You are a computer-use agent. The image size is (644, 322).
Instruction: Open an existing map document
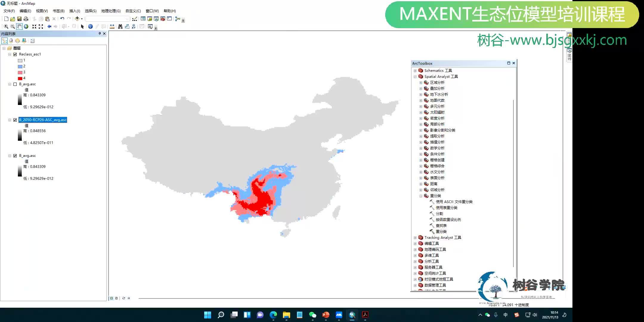13,19
